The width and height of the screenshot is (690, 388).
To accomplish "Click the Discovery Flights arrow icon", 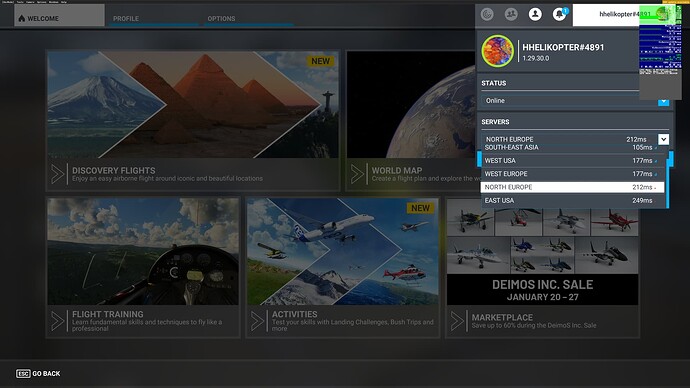I will (x=57, y=174).
